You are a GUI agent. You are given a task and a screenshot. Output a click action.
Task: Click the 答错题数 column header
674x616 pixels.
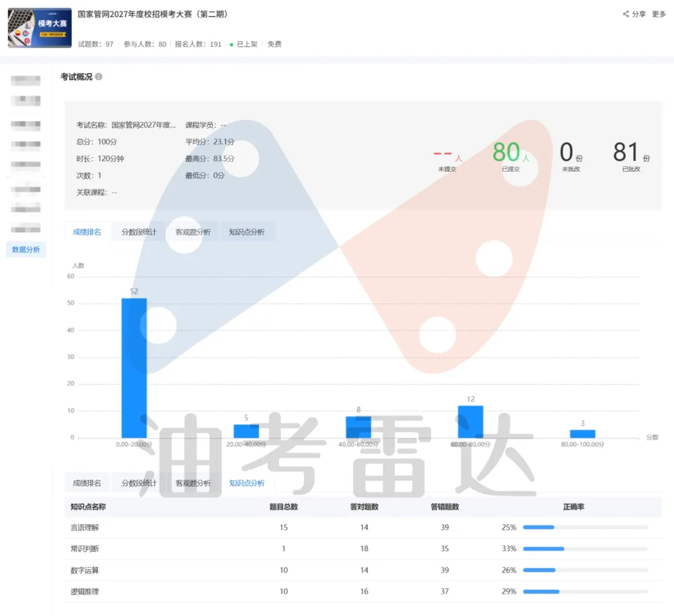pos(445,506)
